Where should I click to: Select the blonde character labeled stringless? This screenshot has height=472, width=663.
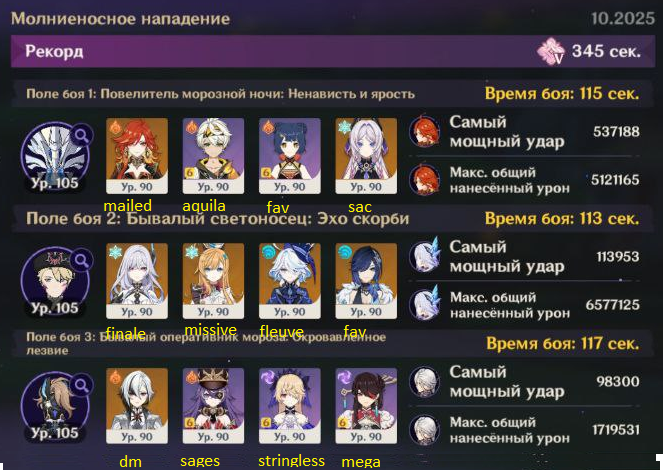pyautogui.click(x=290, y=406)
